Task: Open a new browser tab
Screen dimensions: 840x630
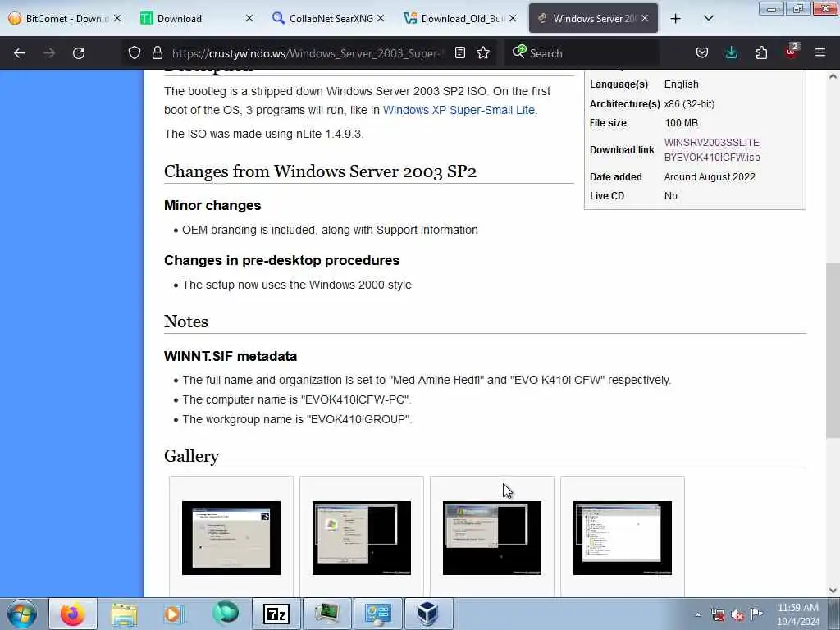Action: coord(676,19)
